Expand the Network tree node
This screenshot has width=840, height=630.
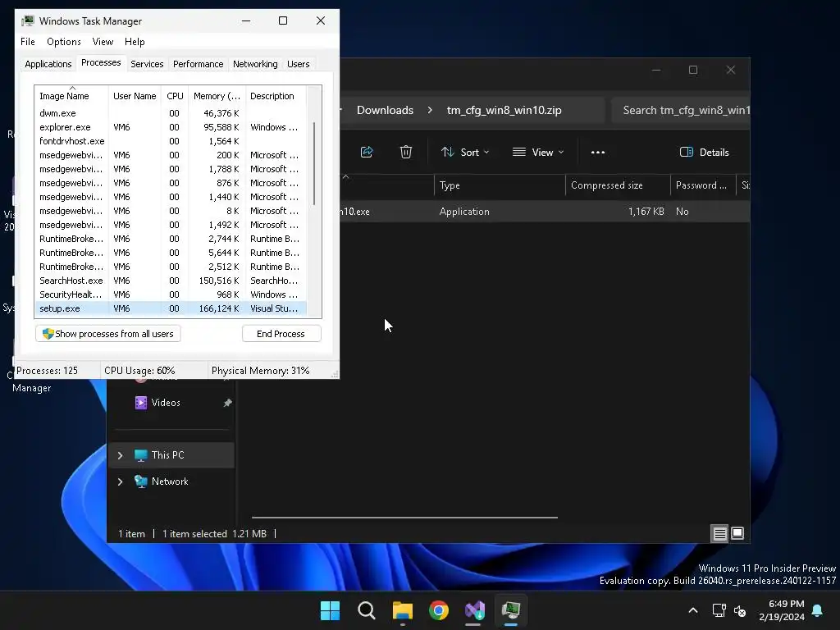(x=120, y=482)
